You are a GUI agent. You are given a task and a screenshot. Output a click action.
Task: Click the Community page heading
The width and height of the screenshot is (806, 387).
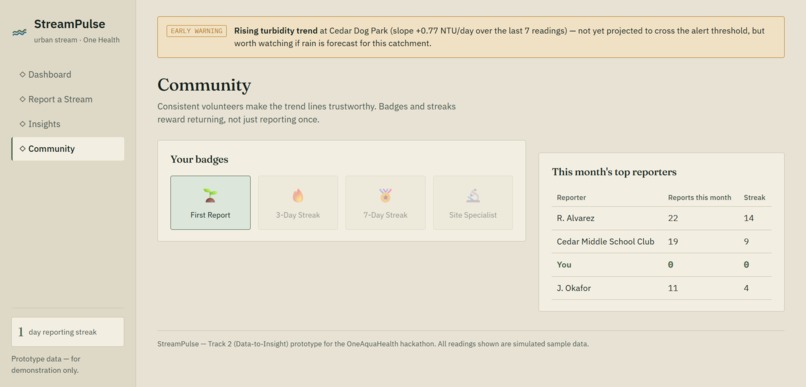click(204, 85)
